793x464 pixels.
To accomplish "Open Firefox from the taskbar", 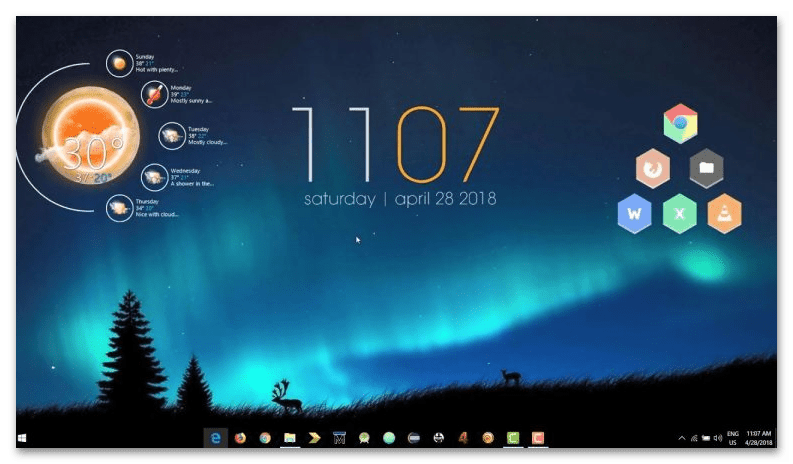I will coord(240,438).
